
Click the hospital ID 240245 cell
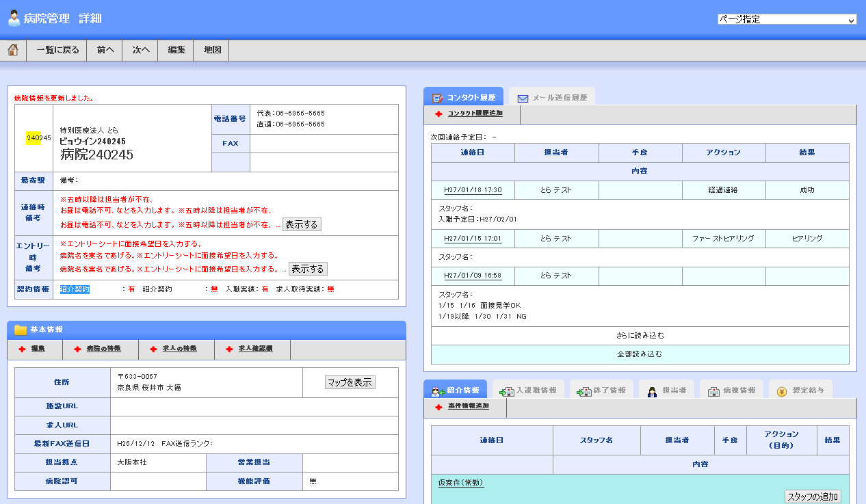(x=34, y=138)
